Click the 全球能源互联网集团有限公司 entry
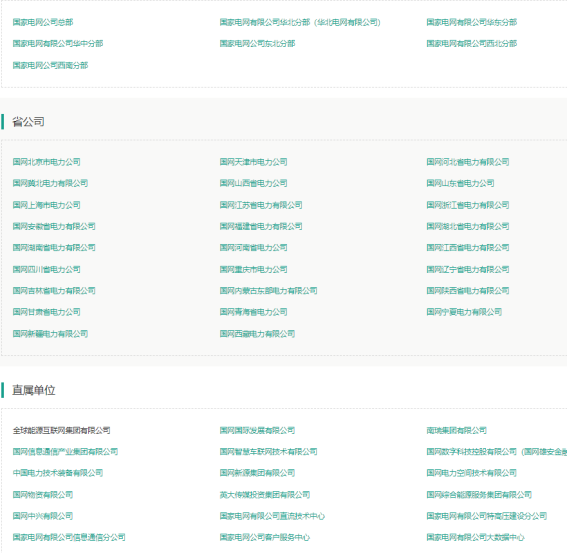 click(62, 430)
